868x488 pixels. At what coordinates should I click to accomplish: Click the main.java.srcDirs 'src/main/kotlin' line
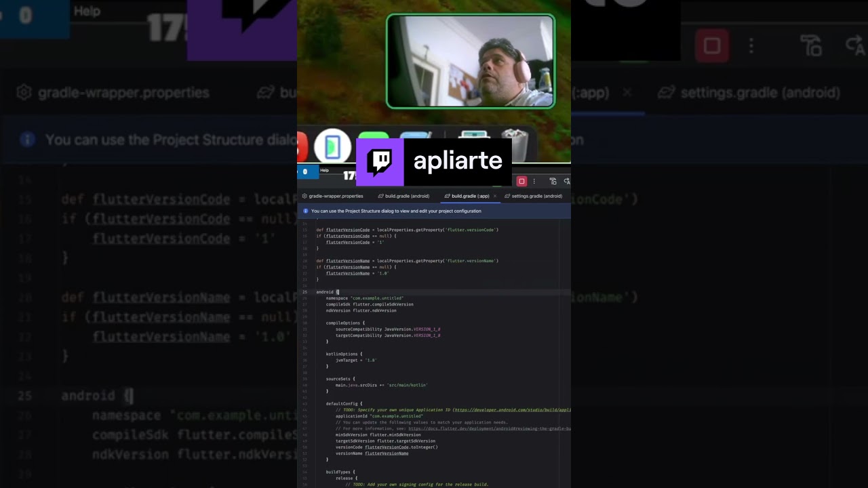click(x=382, y=385)
